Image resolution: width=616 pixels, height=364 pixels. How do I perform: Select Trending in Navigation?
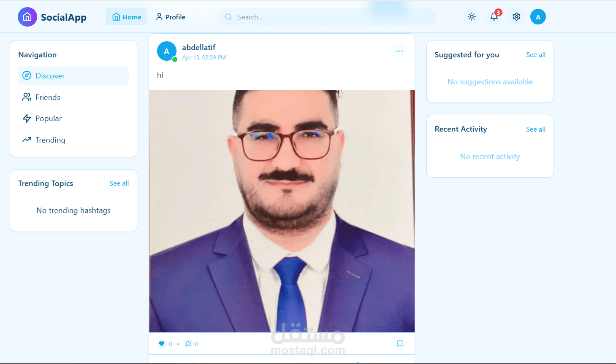[x=73, y=140]
